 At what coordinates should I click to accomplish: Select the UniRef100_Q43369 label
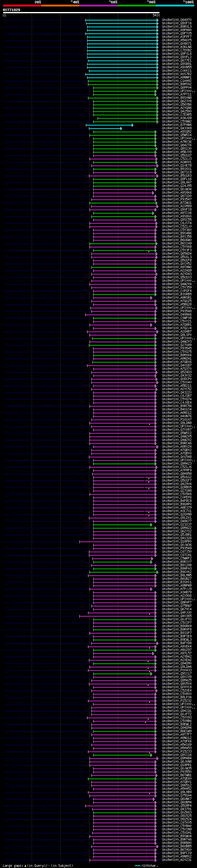tap(177, 128)
